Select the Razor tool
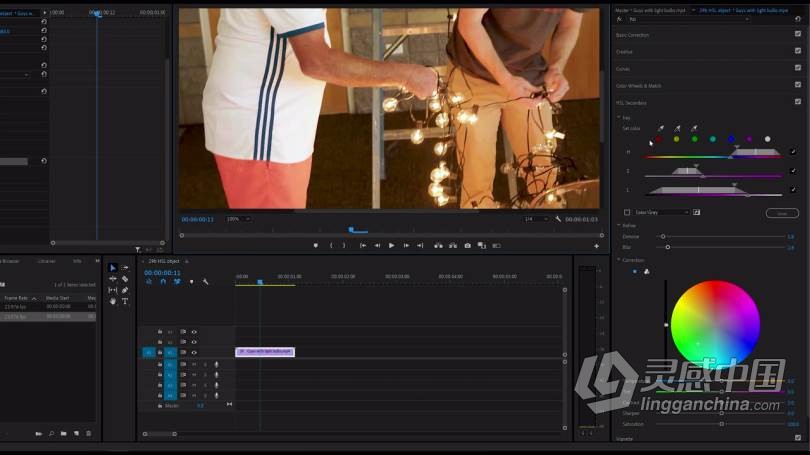 tap(124, 279)
